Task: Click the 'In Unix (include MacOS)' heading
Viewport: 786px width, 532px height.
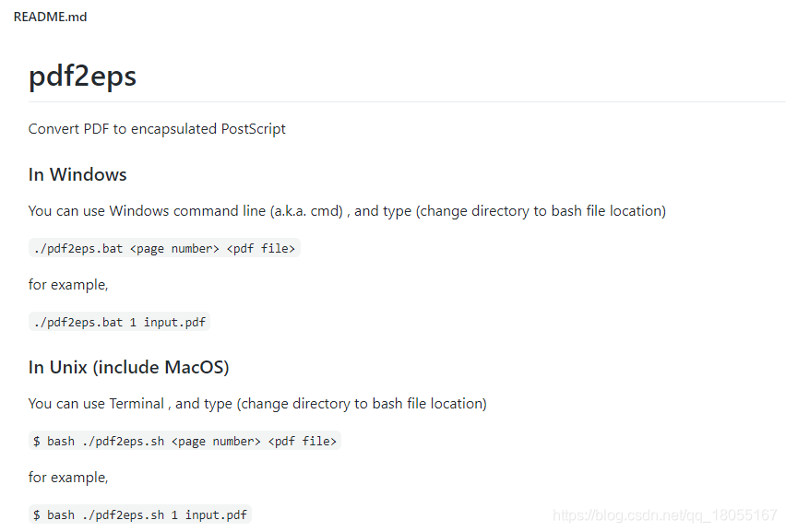Action: [x=129, y=367]
